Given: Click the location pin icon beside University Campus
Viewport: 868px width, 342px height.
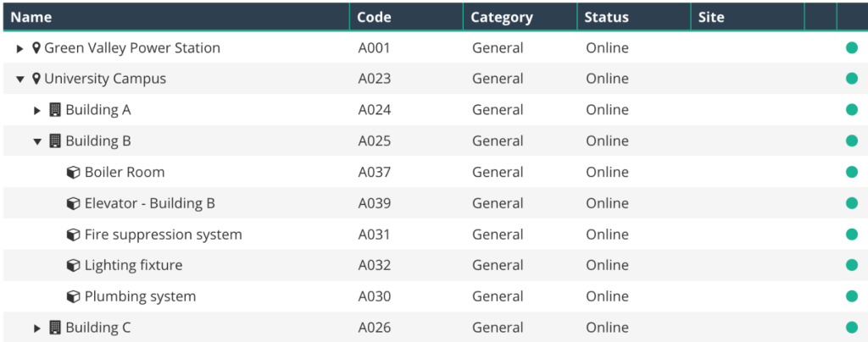Looking at the screenshot, I should click(x=36, y=79).
